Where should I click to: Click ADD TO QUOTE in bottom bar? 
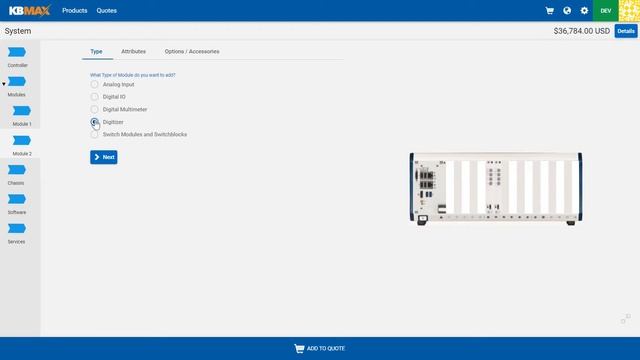(x=320, y=348)
